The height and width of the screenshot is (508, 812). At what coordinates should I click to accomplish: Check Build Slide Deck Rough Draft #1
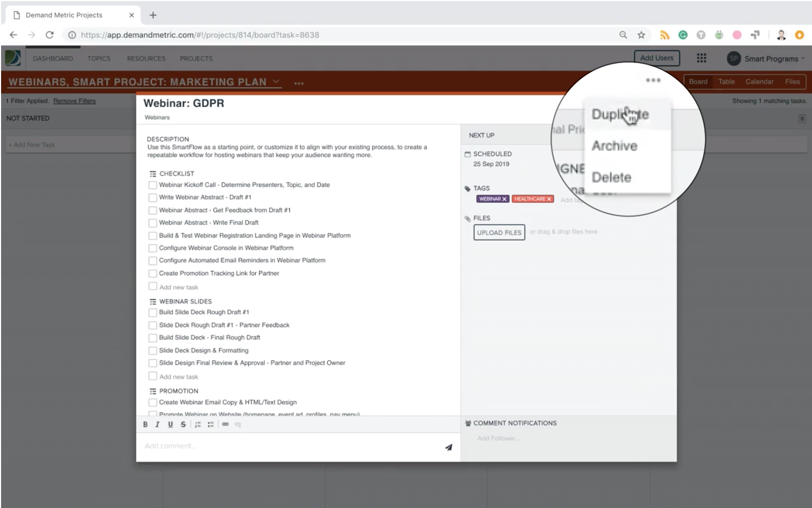tap(152, 312)
